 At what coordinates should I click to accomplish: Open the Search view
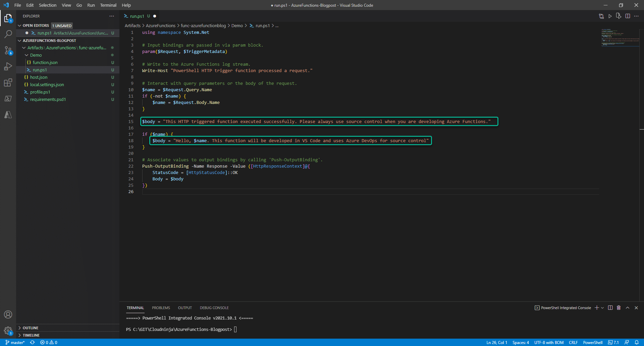(8, 34)
